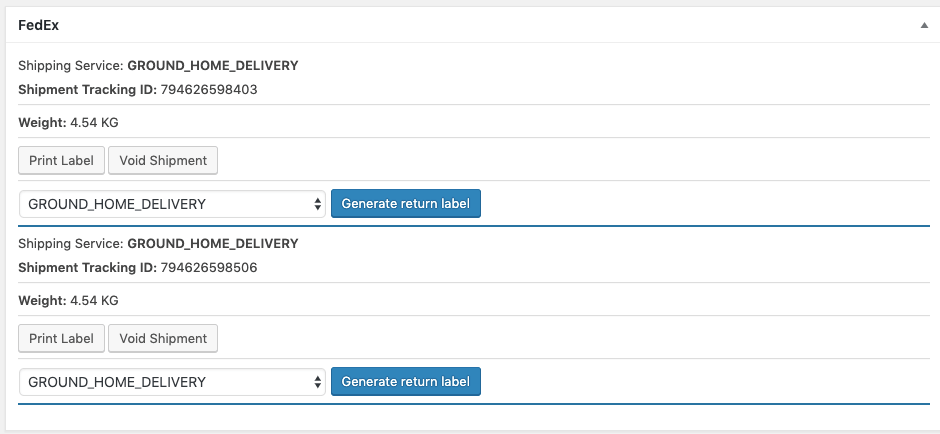Click second GROUND_HOME_DELIVERY shipping service bold text

pos(213,244)
